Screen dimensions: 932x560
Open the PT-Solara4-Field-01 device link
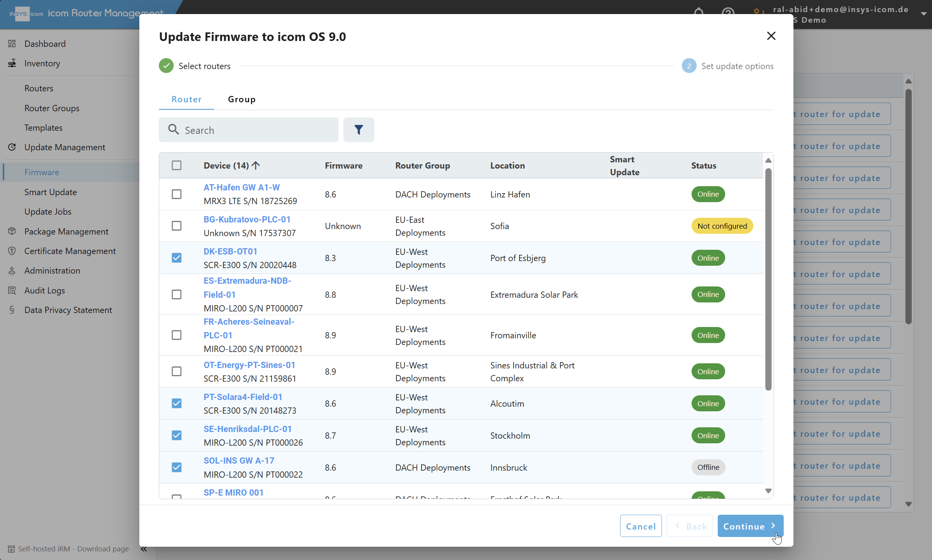point(243,397)
